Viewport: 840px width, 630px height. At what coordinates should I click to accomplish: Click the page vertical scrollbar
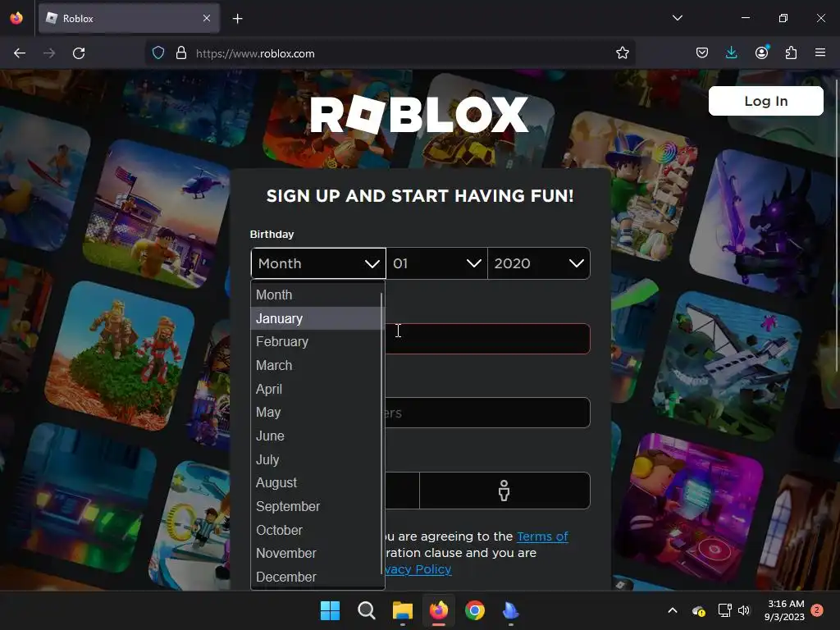(x=837, y=225)
